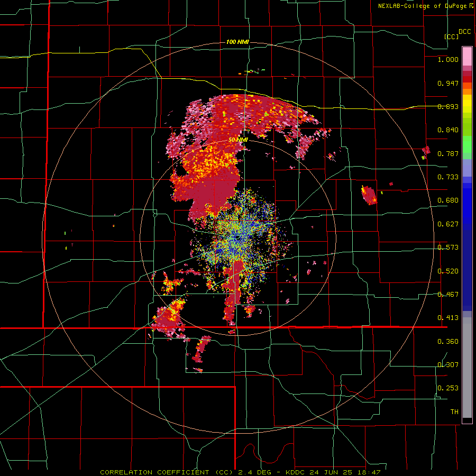Select the 0.893 color scale value
Viewport: 476px width, 476px height.
click(x=448, y=106)
